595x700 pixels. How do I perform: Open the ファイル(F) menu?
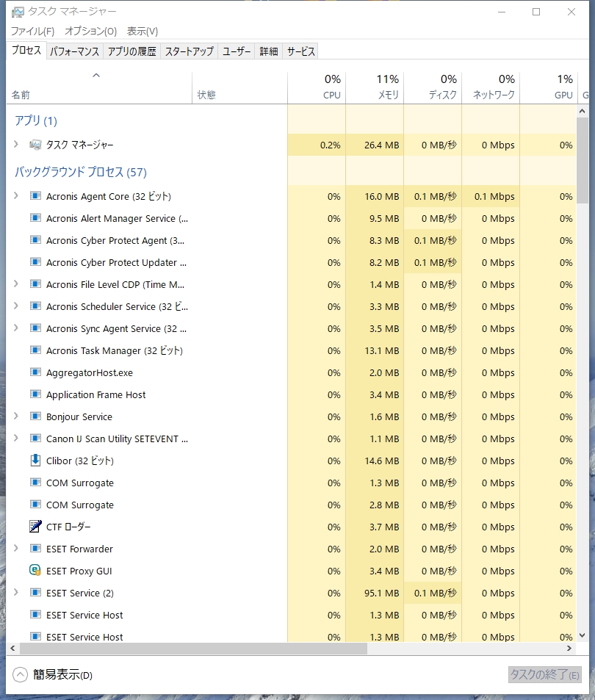coord(32,32)
